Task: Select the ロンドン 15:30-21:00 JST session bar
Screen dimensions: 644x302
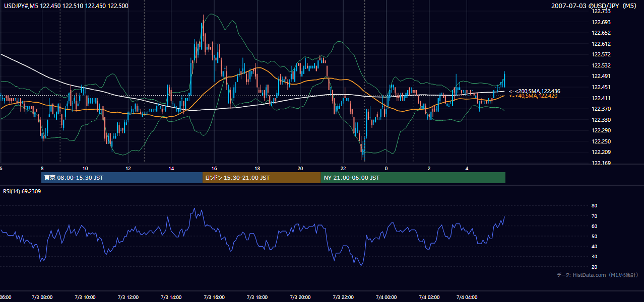Action: [x=262, y=178]
